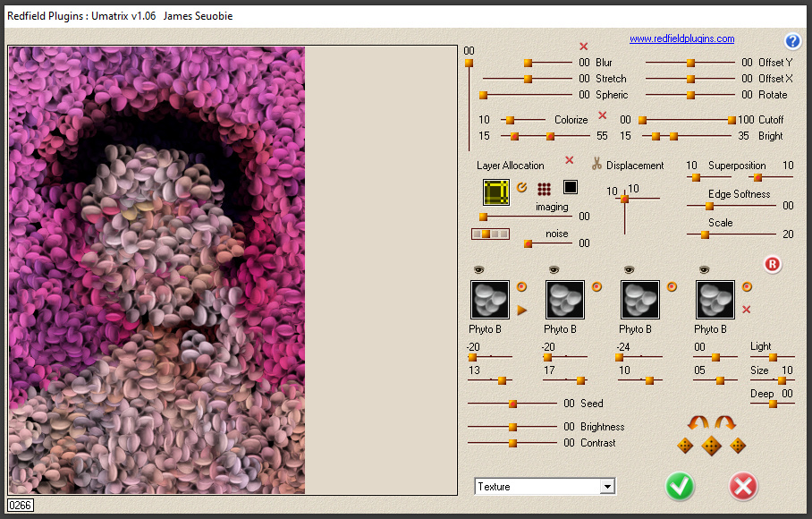The height and width of the screenshot is (519, 812).
Task: Click the Colorize slider handle
Action: tap(510, 120)
